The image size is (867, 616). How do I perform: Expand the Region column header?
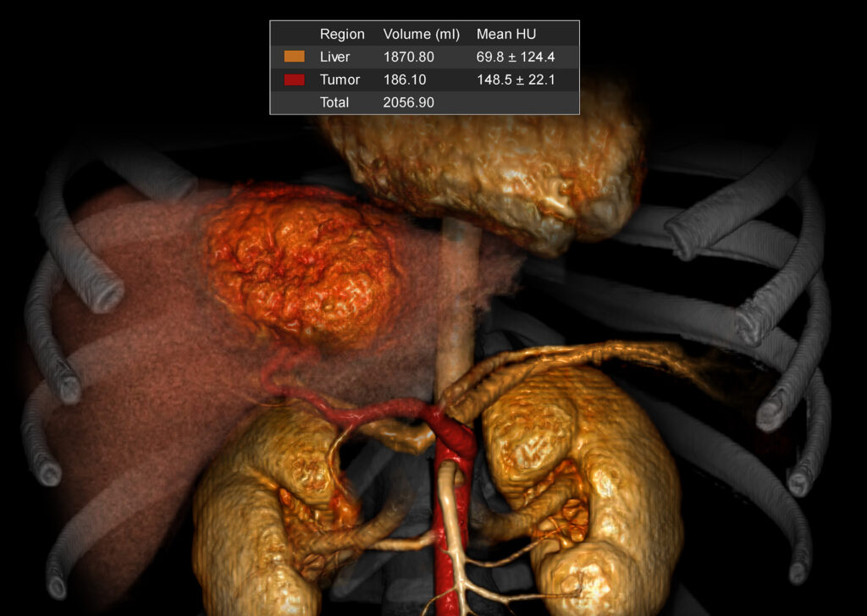click(x=342, y=34)
